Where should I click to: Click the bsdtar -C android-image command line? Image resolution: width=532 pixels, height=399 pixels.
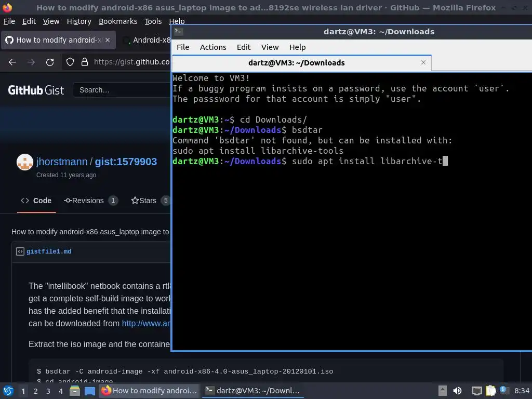point(185,371)
